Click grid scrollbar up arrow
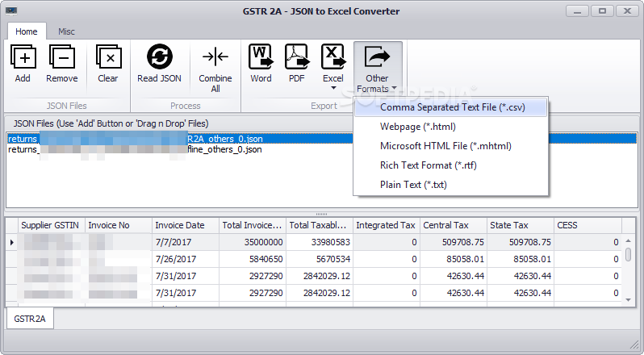644x355 pixels. pos(628,240)
